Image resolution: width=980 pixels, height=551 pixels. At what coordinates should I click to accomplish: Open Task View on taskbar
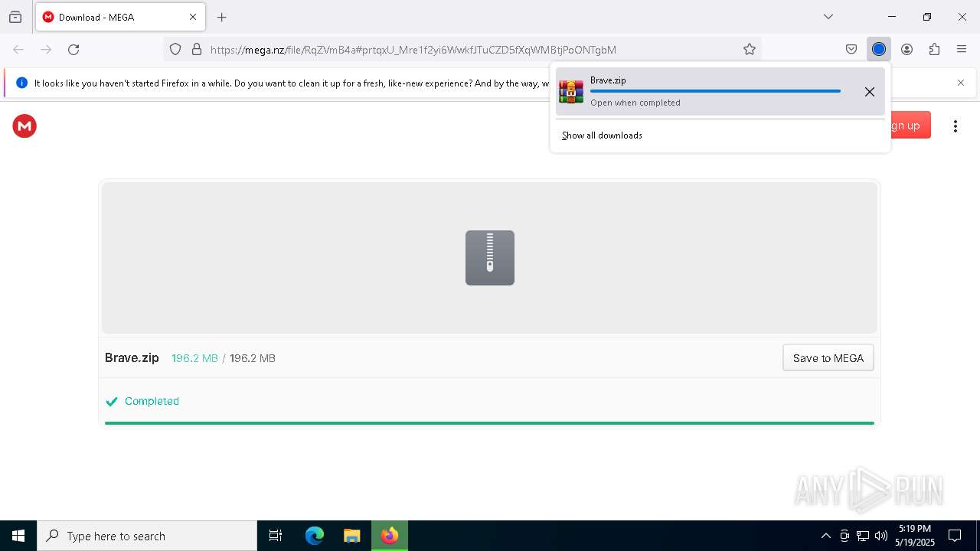[276, 536]
